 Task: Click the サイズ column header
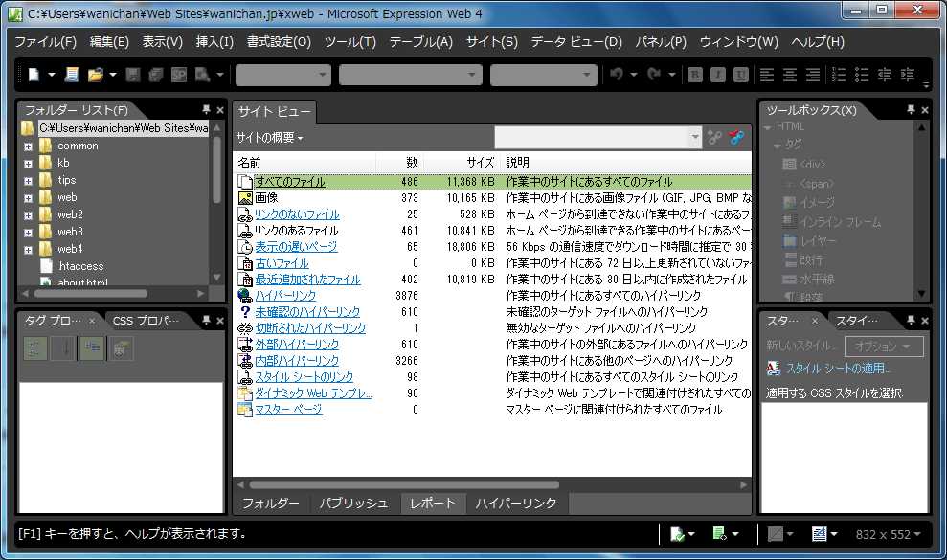coord(461,162)
